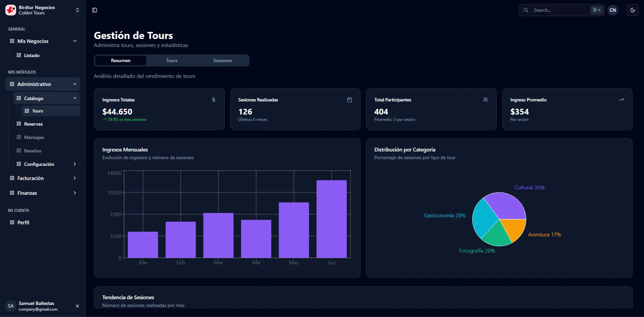This screenshot has width=644, height=317.
Task: Expand the Finanzas menu
Action: pos(74,193)
